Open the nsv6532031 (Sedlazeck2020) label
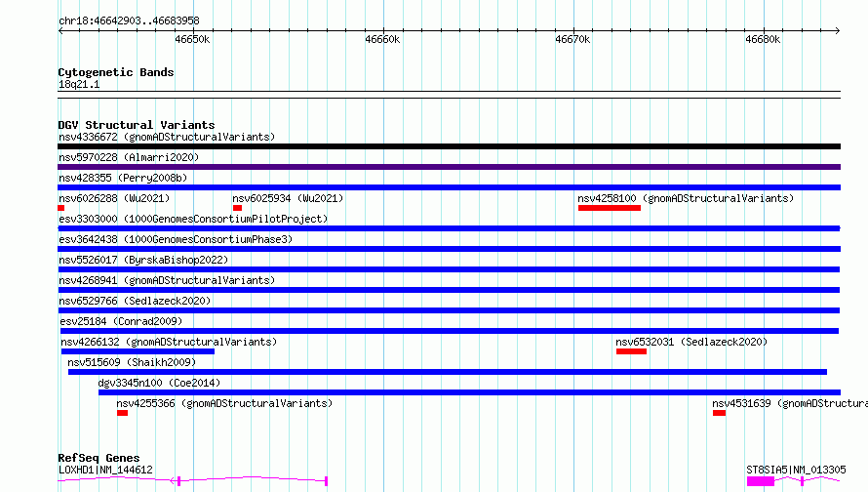This screenshot has width=868, height=492. [692, 342]
